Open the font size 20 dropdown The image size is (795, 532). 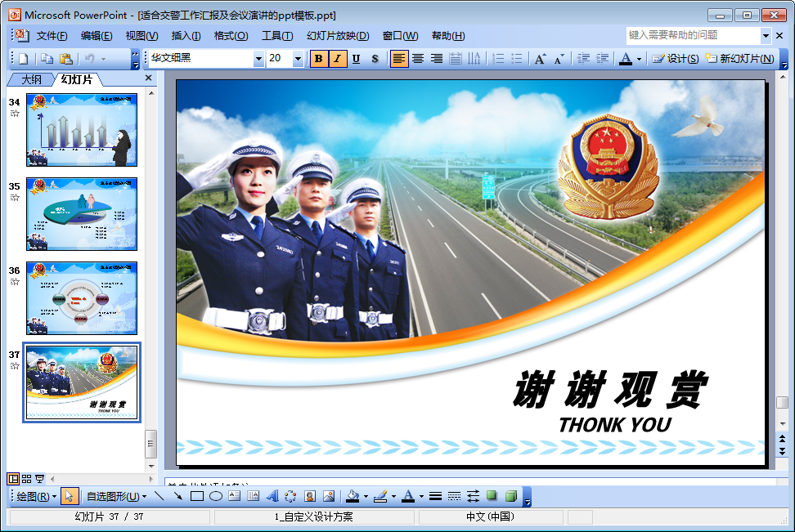click(x=298, y=59)
